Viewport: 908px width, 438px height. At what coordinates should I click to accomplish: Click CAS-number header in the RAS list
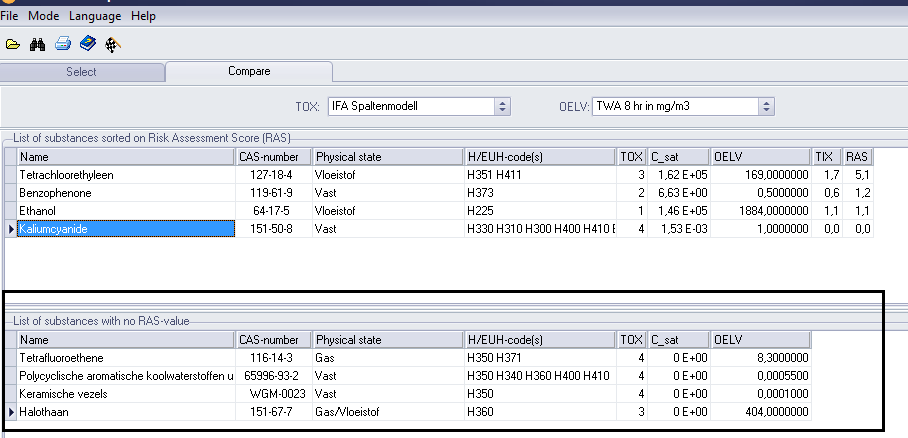point(272,157)
